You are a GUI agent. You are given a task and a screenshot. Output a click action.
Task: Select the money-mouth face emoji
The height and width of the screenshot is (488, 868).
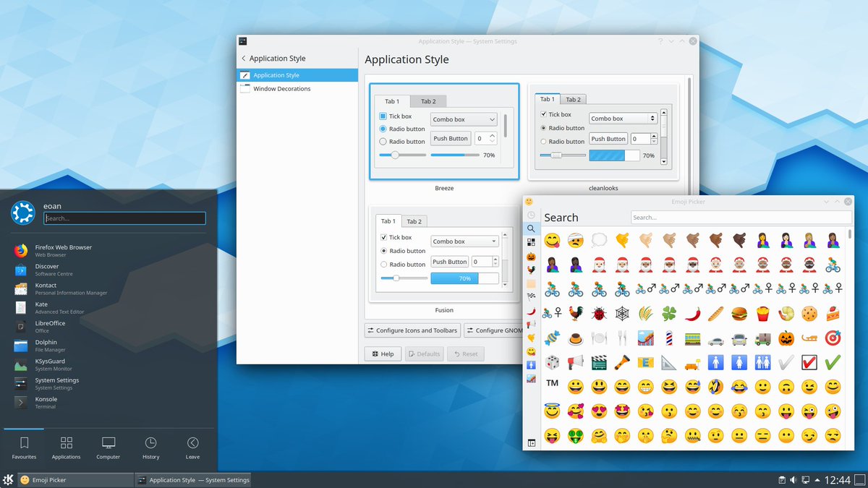pyautogui.click(x=576, y=435)
